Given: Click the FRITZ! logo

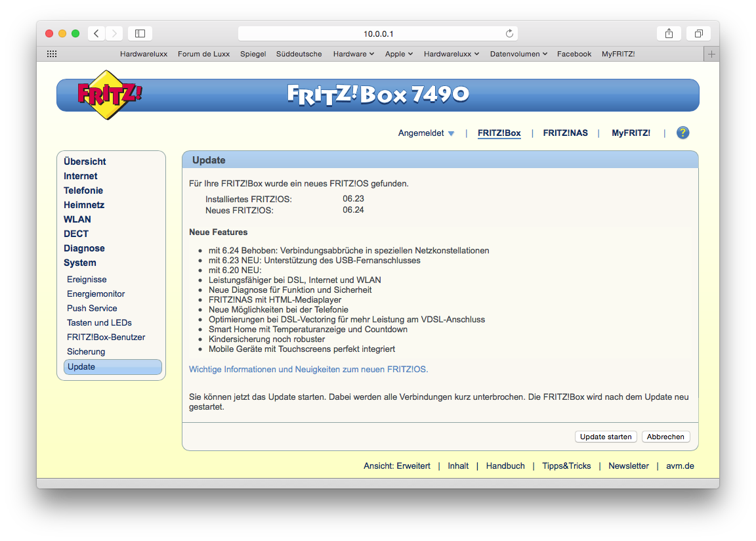Looking at the screenshot, I should tap(109, 95).
